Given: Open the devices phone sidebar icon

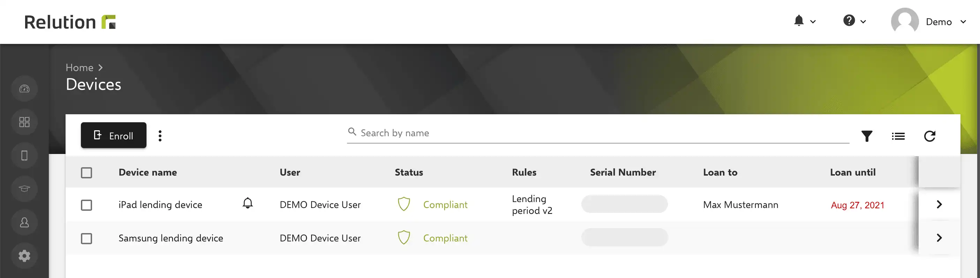Looking at the screenshot, I should coord(24,156).
